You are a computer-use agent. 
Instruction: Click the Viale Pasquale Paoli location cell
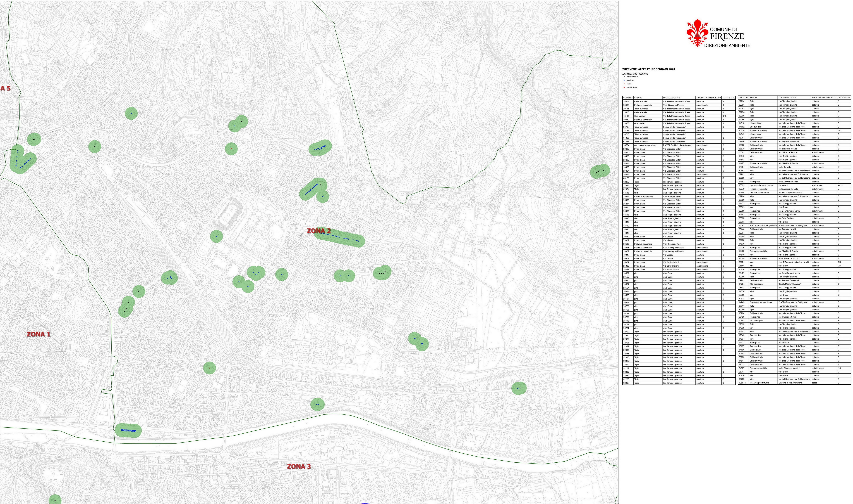click(679, 244)
